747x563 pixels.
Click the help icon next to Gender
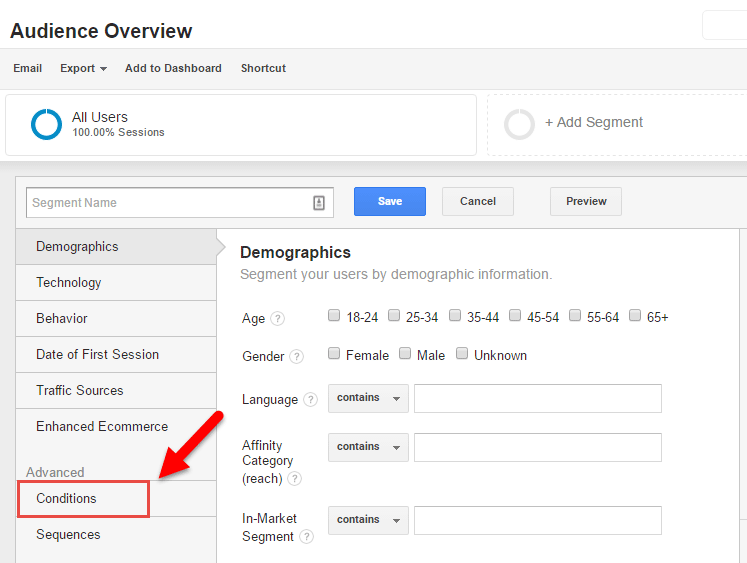coord(296,356)
